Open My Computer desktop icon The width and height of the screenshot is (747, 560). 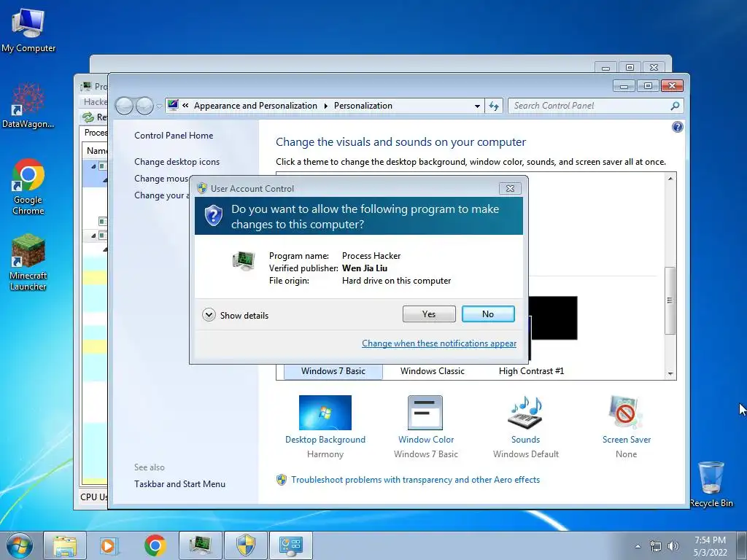(28, 30)
